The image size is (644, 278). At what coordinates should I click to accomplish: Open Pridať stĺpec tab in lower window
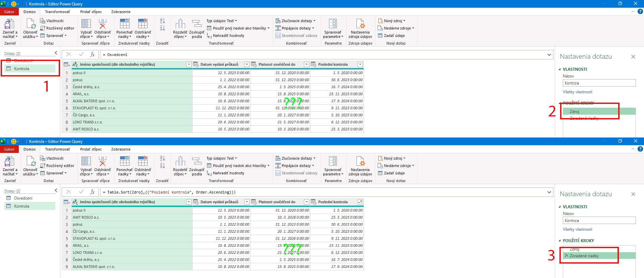pos(91,149)
